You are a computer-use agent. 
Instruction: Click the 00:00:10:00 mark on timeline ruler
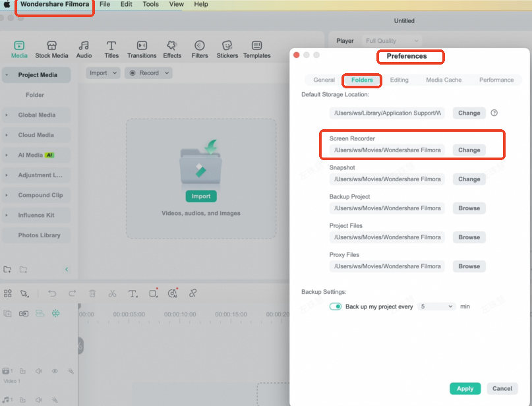(181, 314)
